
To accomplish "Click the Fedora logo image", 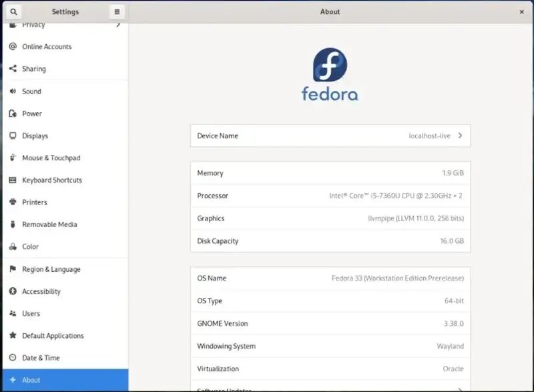I will click(330, 74).
